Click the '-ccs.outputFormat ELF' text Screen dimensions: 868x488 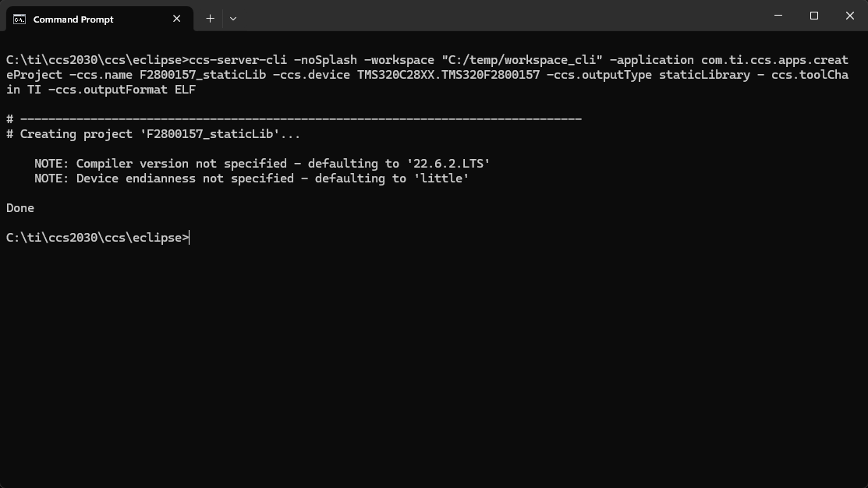122,90
